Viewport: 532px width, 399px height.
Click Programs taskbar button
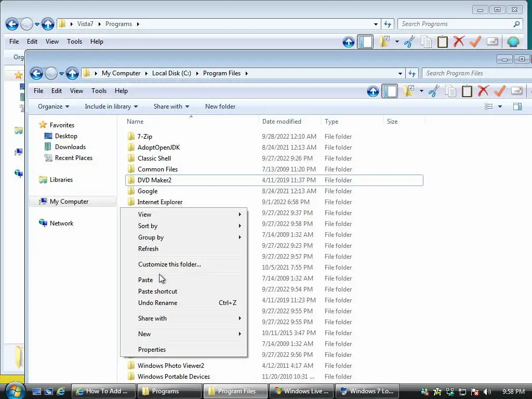(x=170, y=391)
